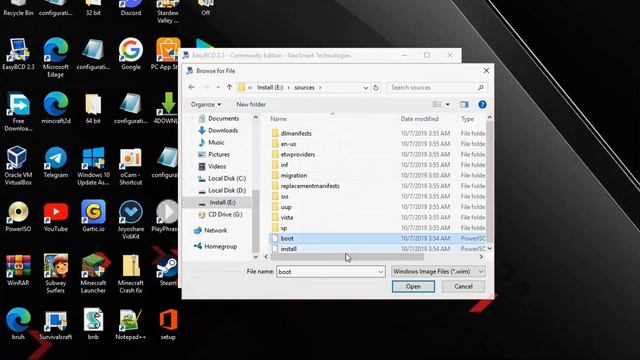Select Downloads in navigation pane
This screenshot has width=640, height=360.
(223, 131)
